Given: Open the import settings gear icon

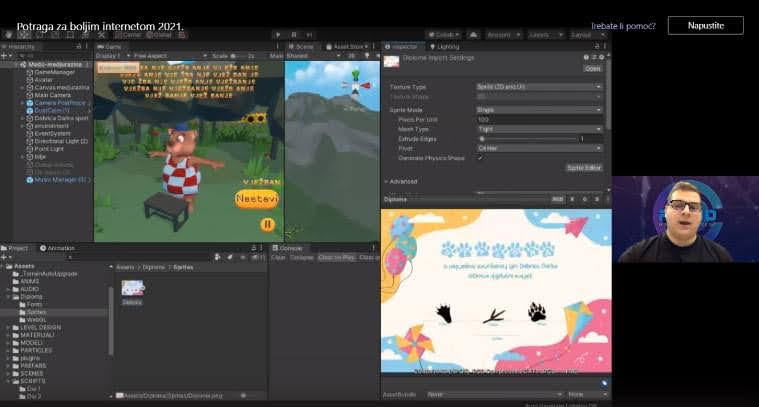Looking at the screenshot, I should [602, 57].
